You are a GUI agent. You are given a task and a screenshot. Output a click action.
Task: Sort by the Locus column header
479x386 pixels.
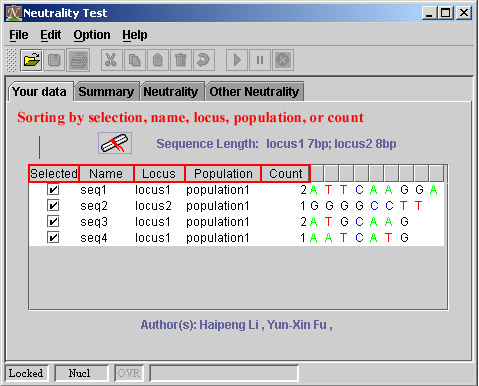[x=159, y=174]
